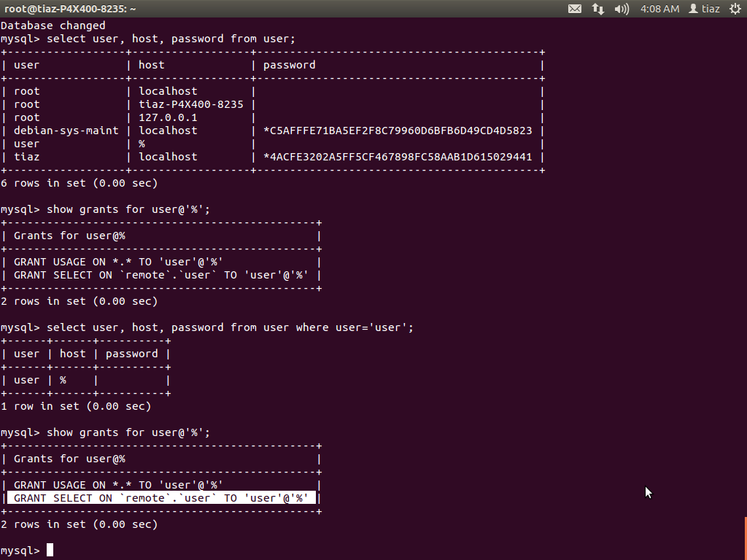Screen dimensions: 747x560
Task: Open the system power gear menu
Action: (x=735, y=9)
